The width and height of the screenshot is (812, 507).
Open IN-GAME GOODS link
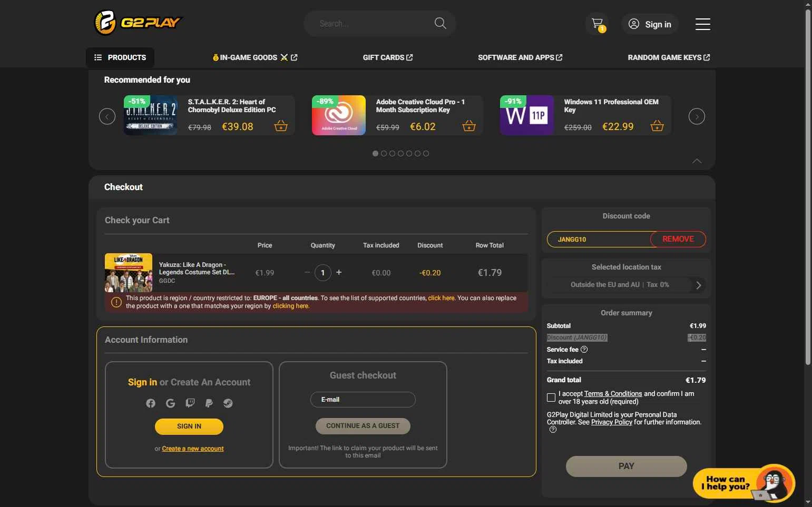(x=255, y=57)
